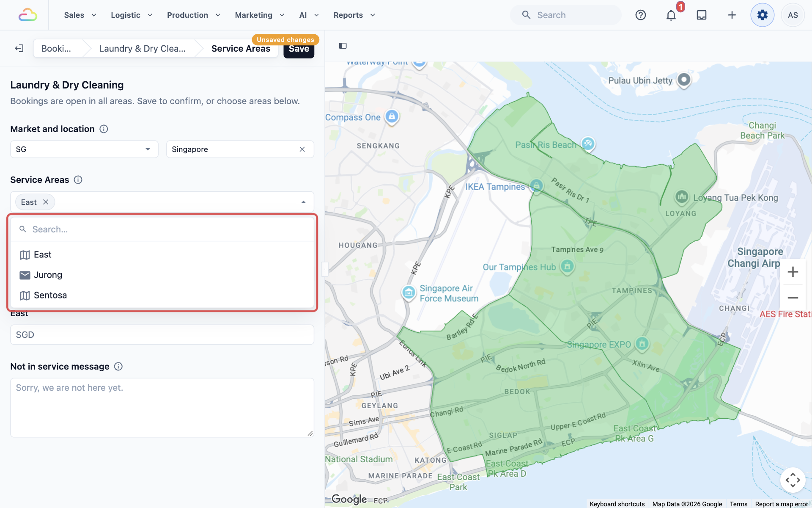Click the plus create icon in header
This screenshot has width=812, height=508.
[x=732, y=15]
